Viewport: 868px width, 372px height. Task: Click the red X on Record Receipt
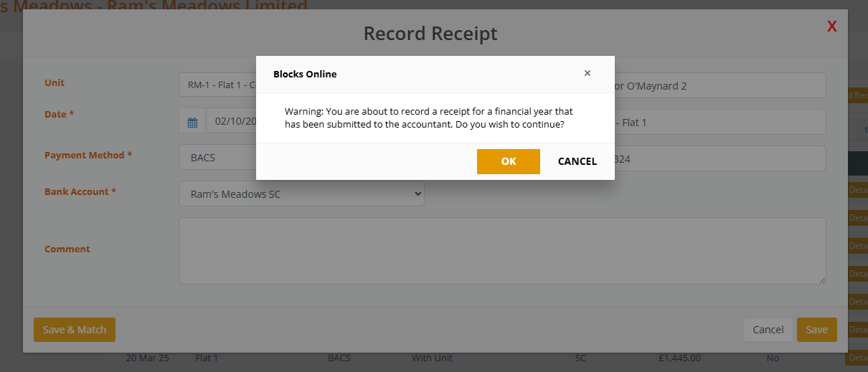click(x=832, y=27)
